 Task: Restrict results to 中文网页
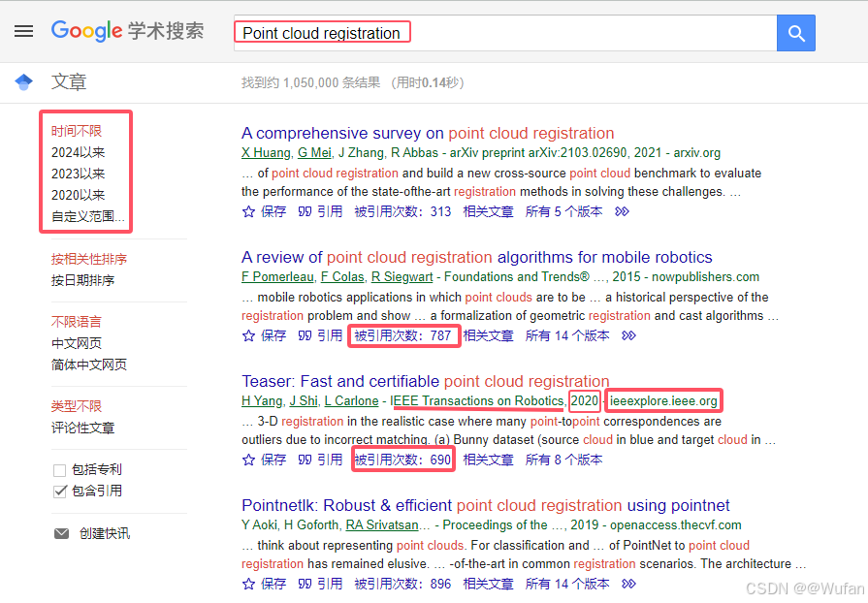coord(77,343)
